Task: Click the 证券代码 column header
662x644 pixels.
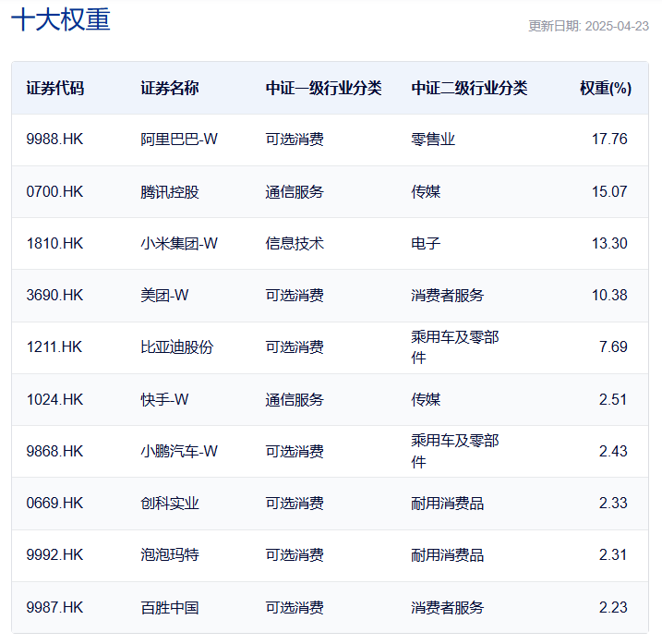Action: 54,89
